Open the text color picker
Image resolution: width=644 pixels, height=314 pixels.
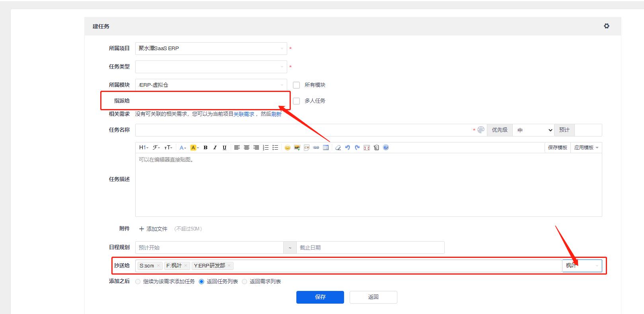click(x=183, y=148)
